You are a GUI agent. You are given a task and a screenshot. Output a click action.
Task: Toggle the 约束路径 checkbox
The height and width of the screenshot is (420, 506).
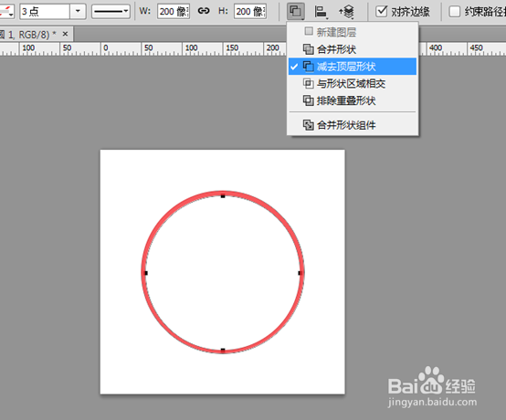click(454, 12)
